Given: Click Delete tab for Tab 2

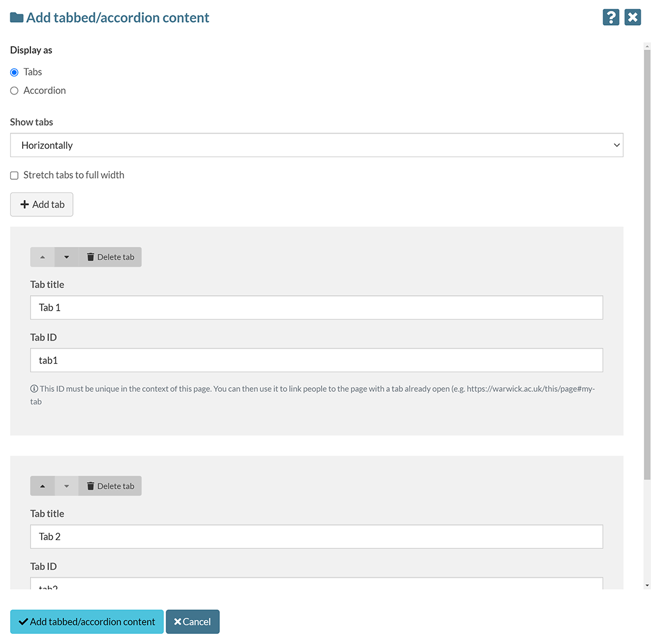Looking at the screenshot, I should coord(110,486).
